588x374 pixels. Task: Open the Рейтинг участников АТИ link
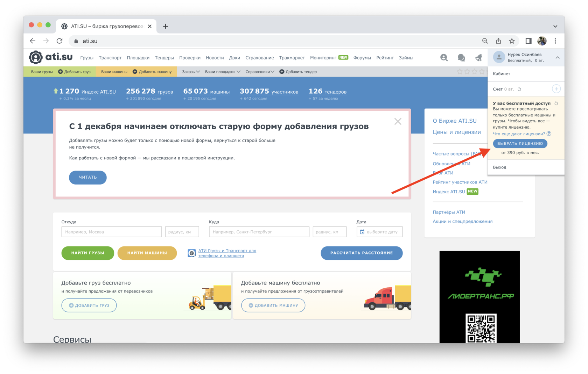(460, 182)
